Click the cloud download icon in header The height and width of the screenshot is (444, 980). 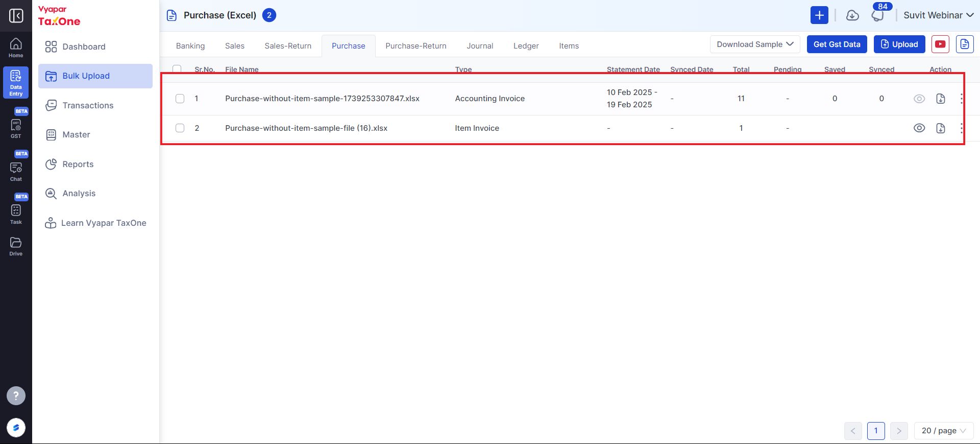pos(852,15)
